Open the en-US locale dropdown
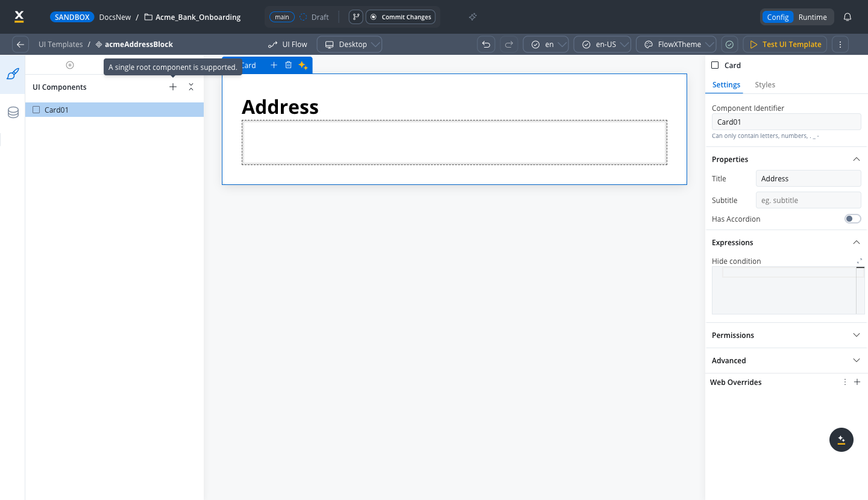 602,45
